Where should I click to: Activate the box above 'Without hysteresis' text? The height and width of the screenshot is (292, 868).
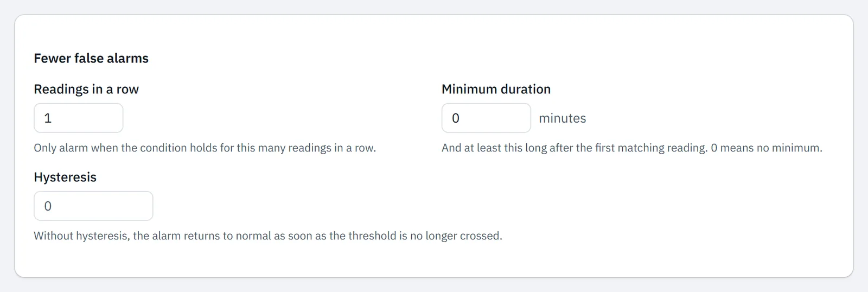(x=93, y=206)
